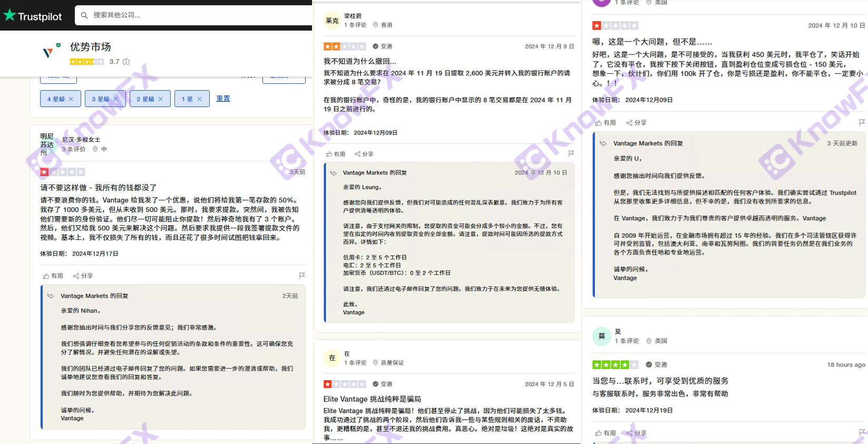
Task: Click the location pin icon beside 香港
Action: coord(376,25)
